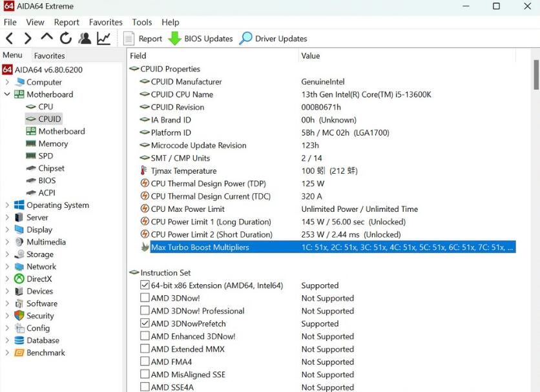The image size is (540, 392).
Task: Uncheck AMD 3DNowPrefetch support entry
Action: (145, 324)
